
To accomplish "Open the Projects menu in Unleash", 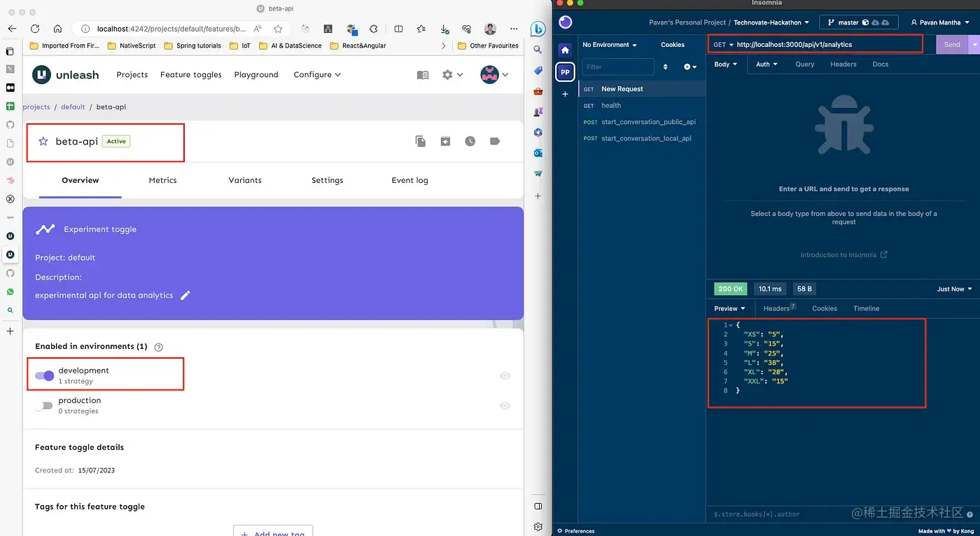I will tap(132, 74).
